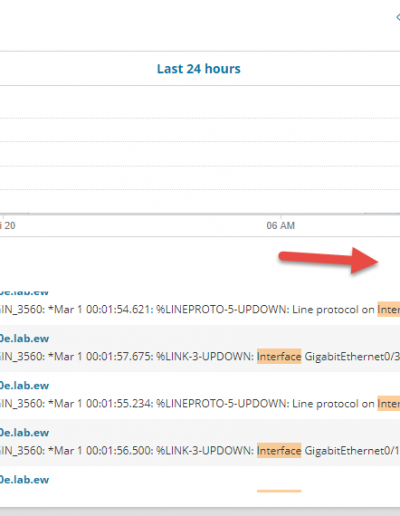Click the partially visible chevron icon at top right

coord(398,17)
